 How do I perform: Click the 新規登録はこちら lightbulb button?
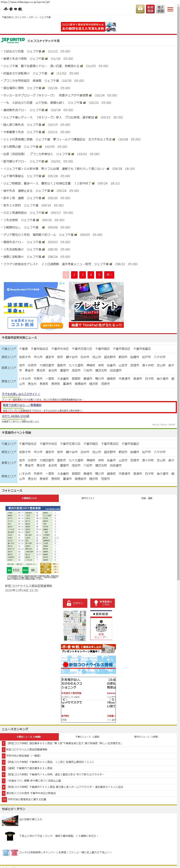click(x=102, y=603)
